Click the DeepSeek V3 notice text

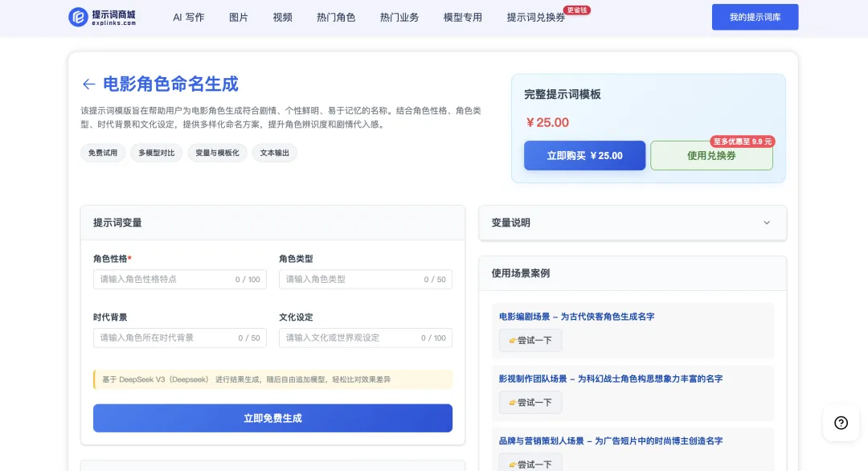[x=247, y=379]
